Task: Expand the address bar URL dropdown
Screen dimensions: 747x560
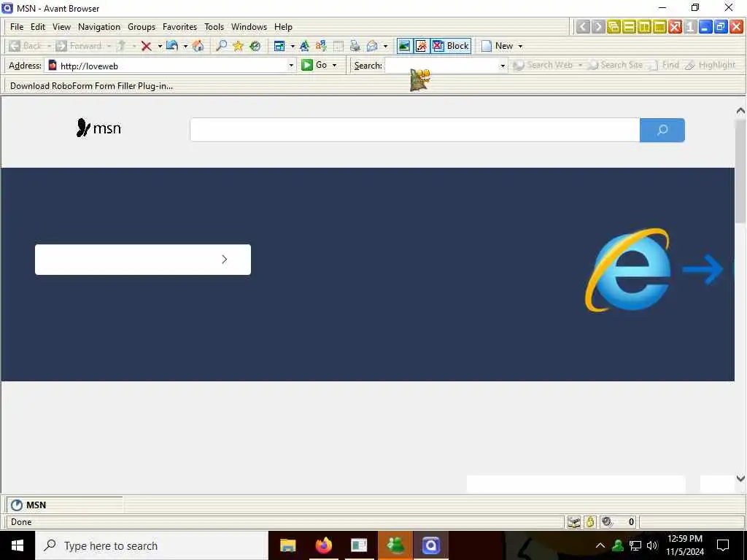Action: [x=291, y=65]
